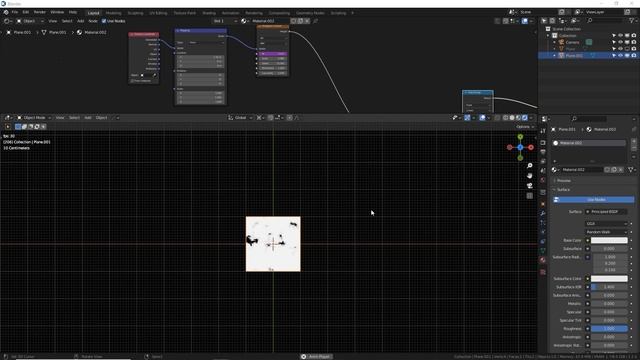Toggle the Use Nodes checkbox in node editor
640x360 pixels.
tap(104, 21)
